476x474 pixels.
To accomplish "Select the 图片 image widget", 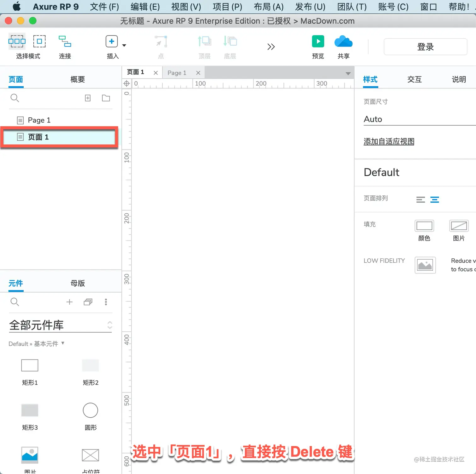I will [30, 455].
